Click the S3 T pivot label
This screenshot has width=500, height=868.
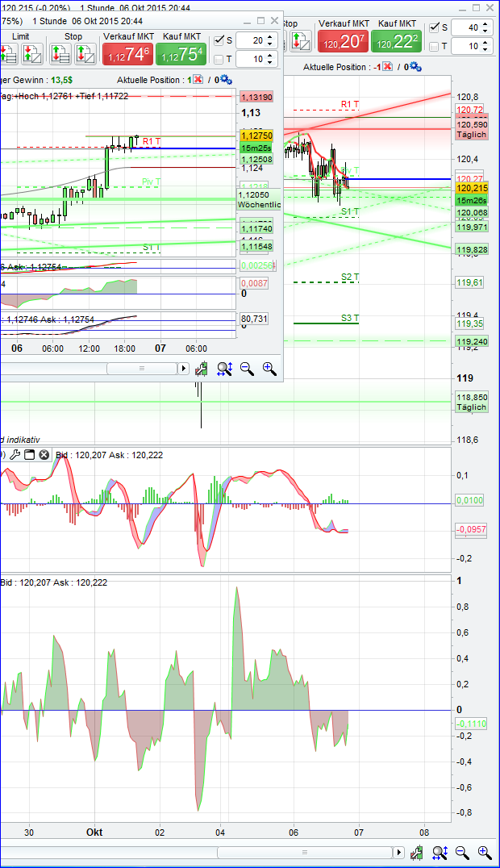pos(350,318)
